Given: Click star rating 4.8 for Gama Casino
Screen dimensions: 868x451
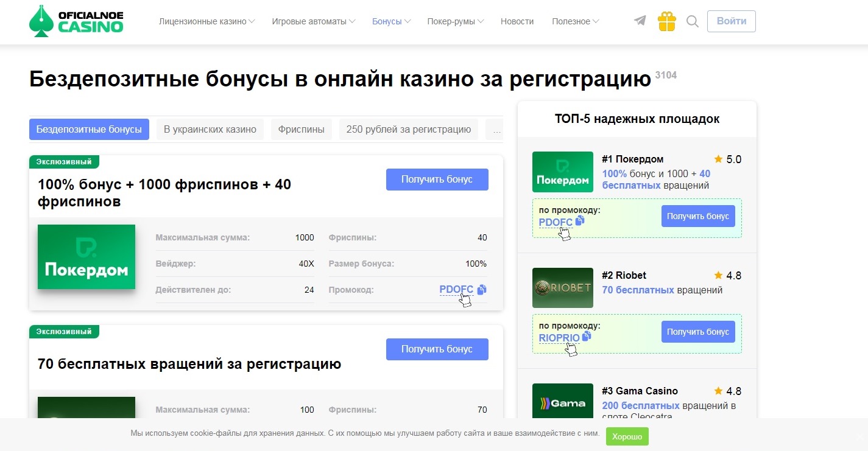Looking at the screenshot, I should (x=728, y=391).
